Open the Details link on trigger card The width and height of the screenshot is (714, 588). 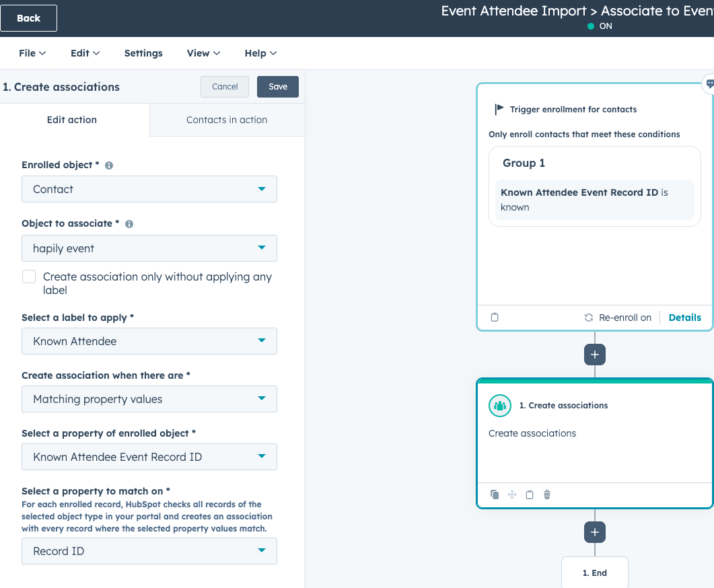(x=684, y=318)
